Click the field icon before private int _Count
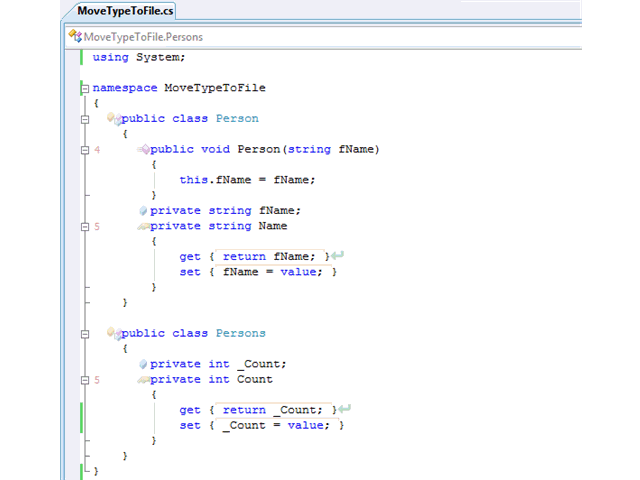640x480 pixels. [143, 364]
